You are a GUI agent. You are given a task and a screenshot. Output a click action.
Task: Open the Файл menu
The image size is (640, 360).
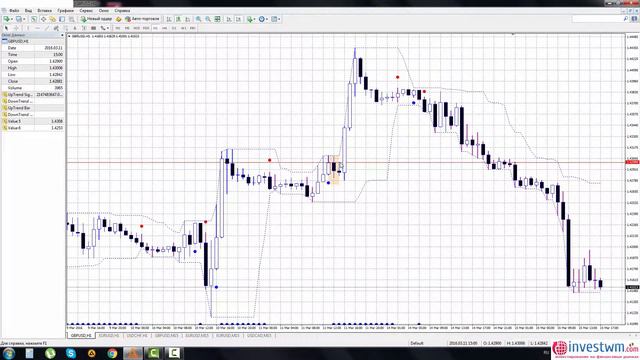point(14,10)
